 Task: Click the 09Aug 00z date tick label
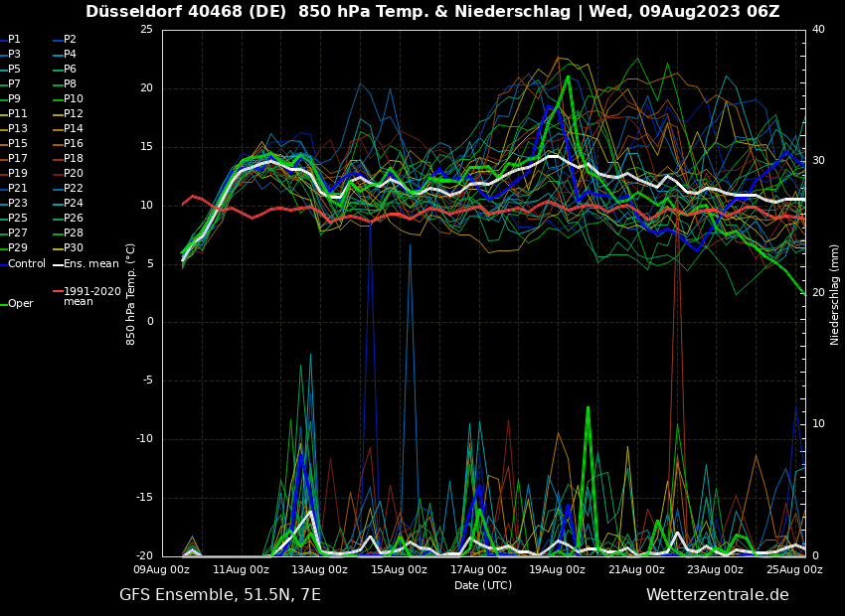162,570
